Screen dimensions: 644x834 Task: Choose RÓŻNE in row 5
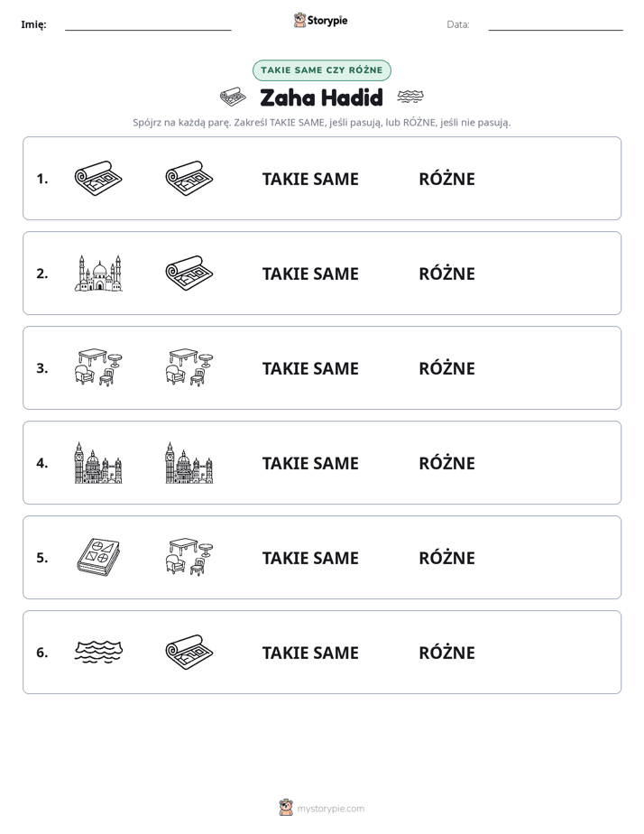(x=446, y=558)
